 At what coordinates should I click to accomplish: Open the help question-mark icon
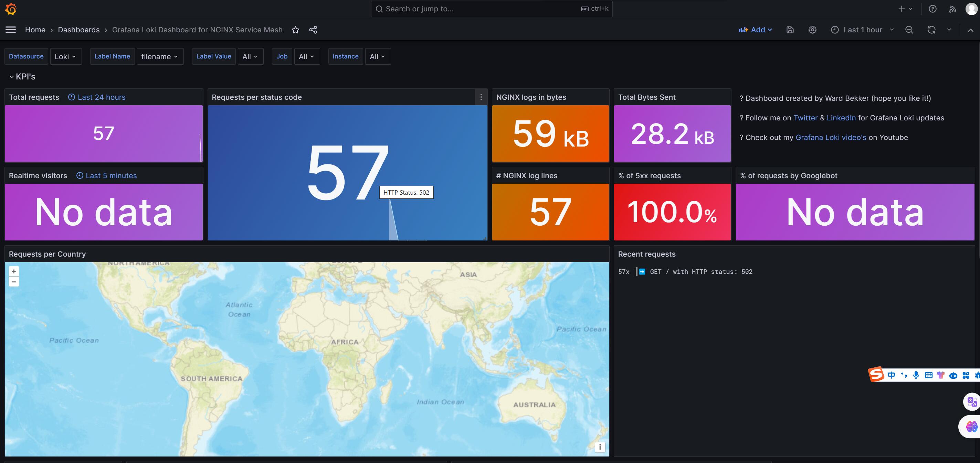click(932, 9)
